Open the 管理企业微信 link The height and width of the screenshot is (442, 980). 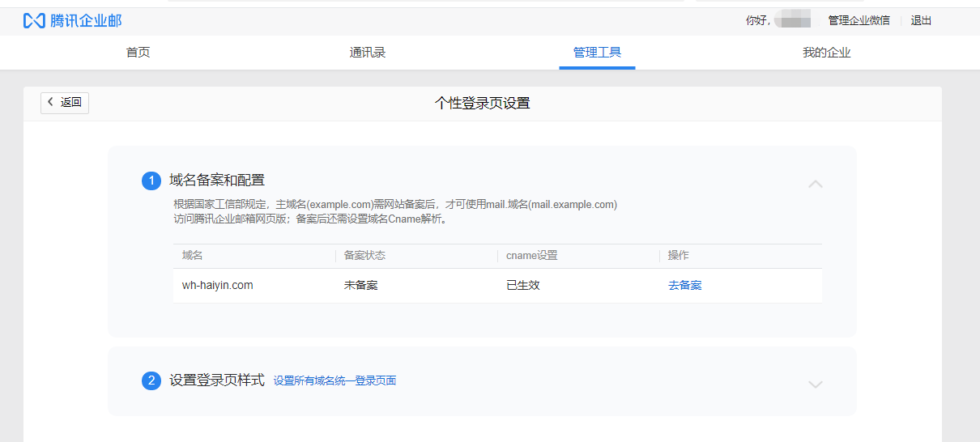[859, 21]
